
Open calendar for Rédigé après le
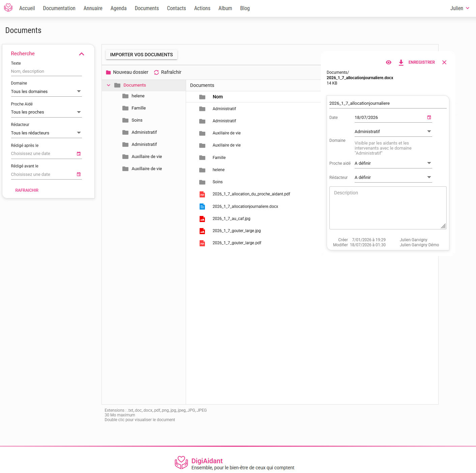click(x=79, y=154)
